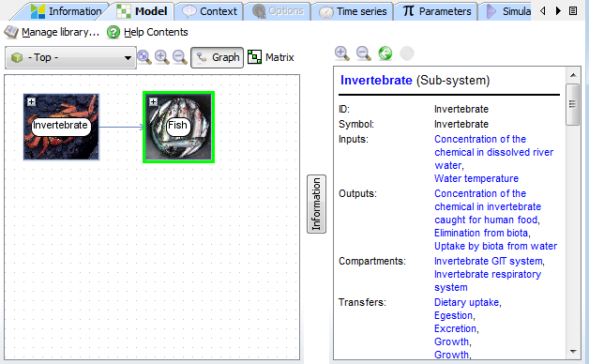
Task: Zoom in the information panel
Action: point(341,53)
